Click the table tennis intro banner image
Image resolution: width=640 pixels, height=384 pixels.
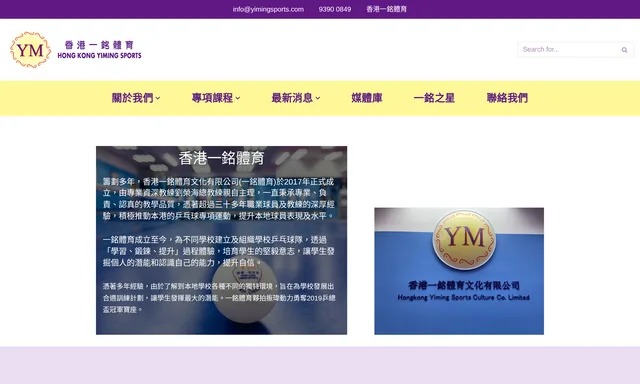coord(222,240)
